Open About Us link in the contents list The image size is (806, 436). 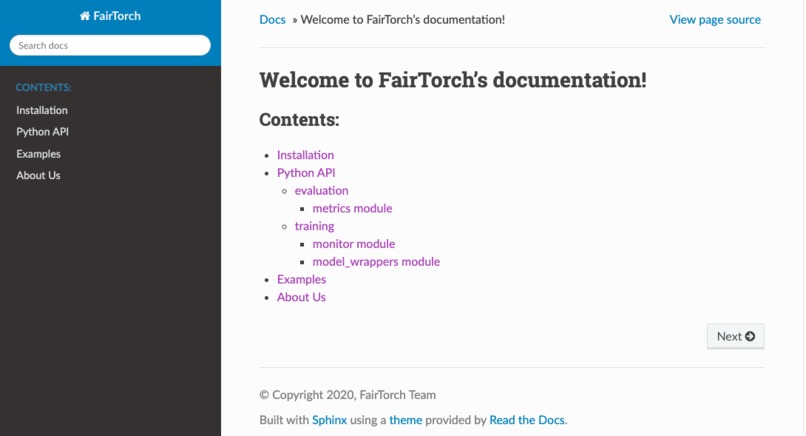coord(301,297)
